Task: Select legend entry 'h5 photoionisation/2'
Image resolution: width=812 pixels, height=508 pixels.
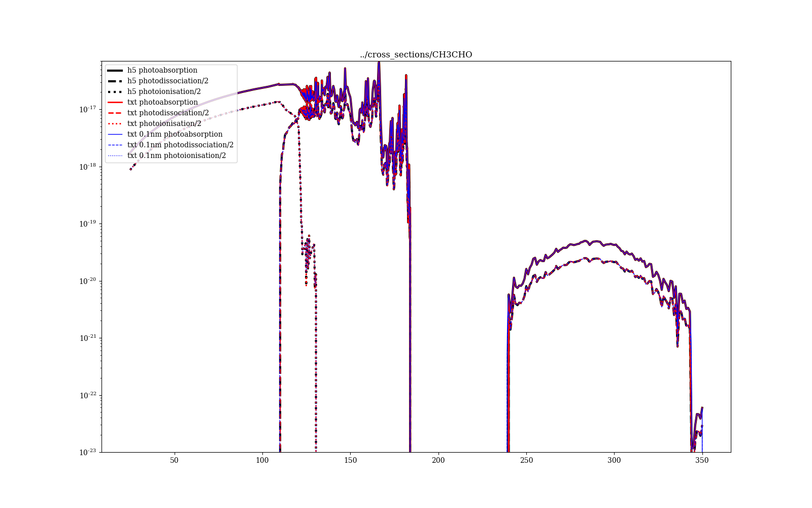Action: click(x=164, y=91)
